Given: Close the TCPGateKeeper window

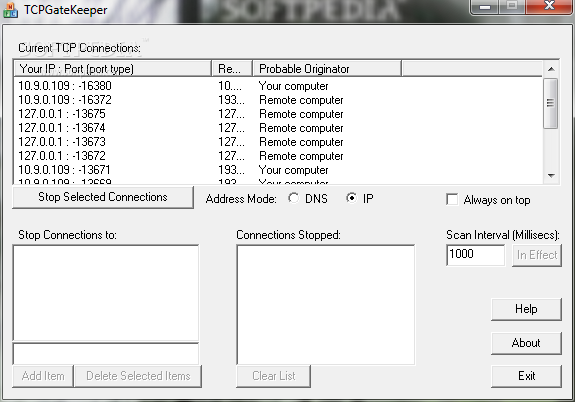Looking at the screenshot, I should pos(549,6).
